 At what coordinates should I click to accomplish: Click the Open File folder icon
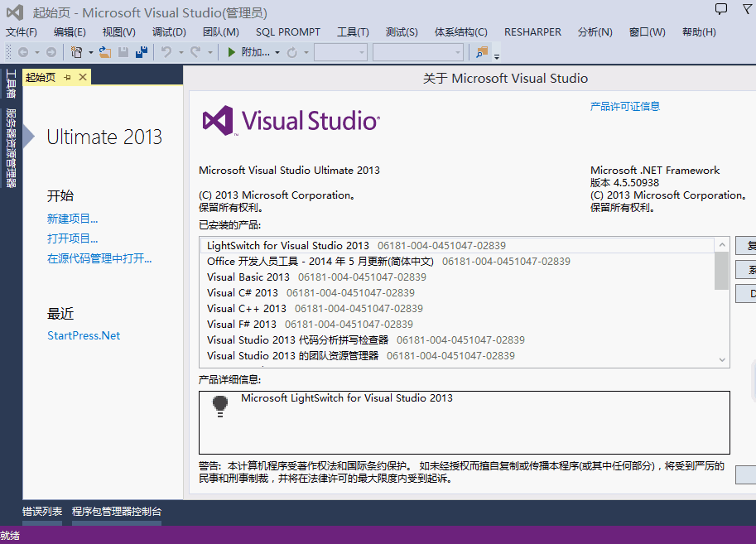[105, 52]
